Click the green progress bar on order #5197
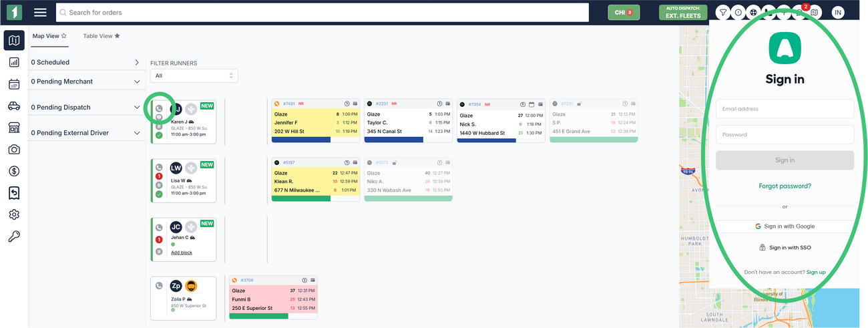The height and width of the screenshot is (328, 868). [x=301, y=198]
